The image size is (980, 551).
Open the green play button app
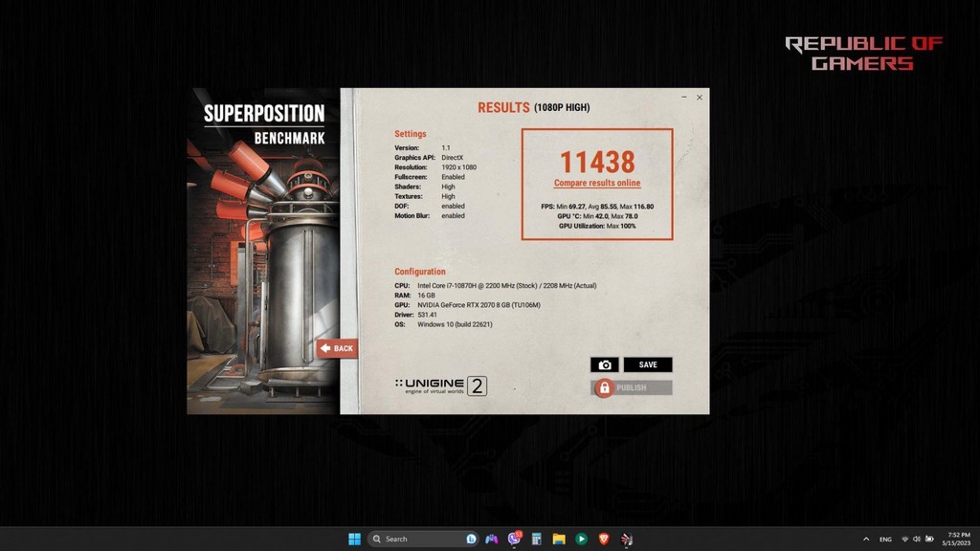tap(581, 539)
